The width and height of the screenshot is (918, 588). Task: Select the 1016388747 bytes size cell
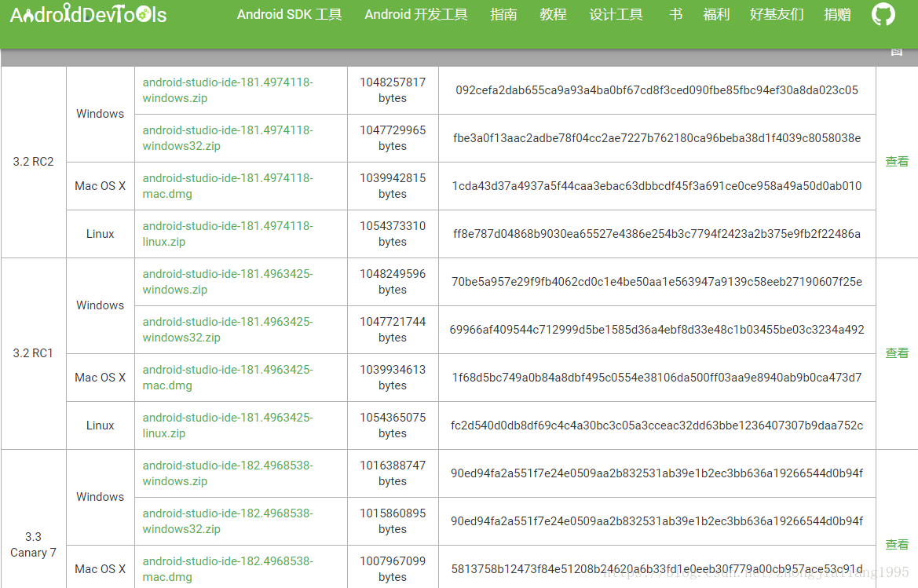coord(393,473)
